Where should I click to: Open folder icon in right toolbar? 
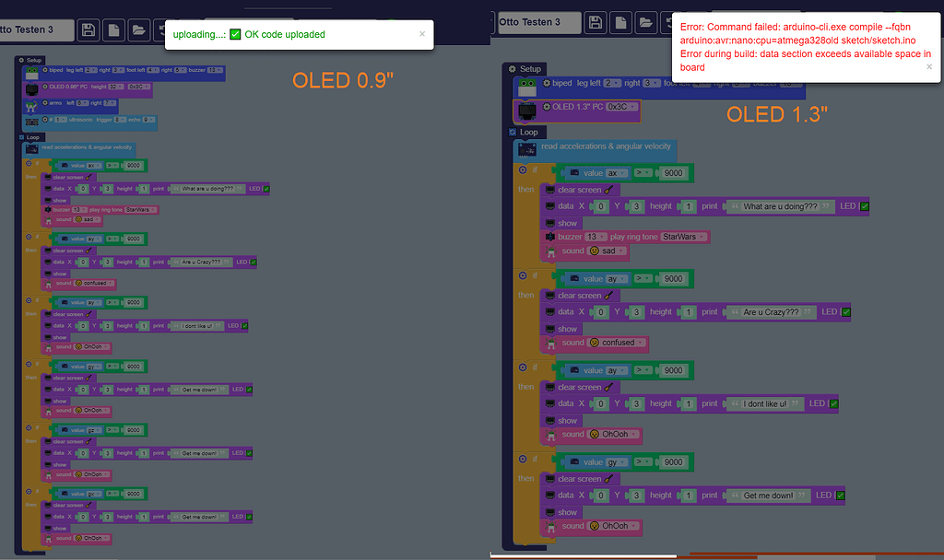coord(646,23)
